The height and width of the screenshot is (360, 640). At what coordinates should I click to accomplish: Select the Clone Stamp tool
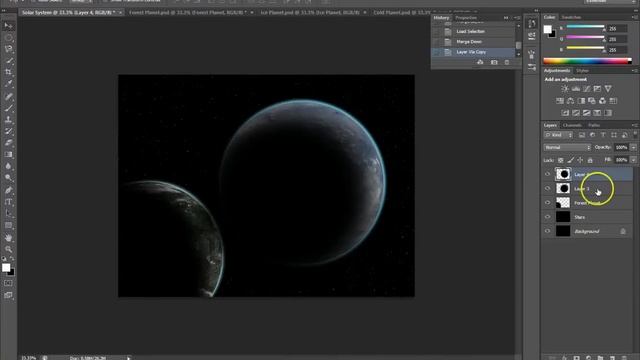coord(8,120)
